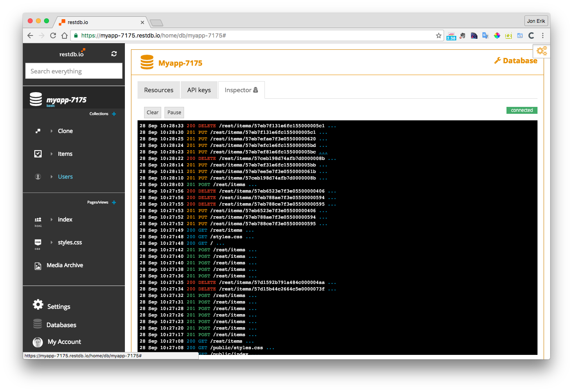
Task: Select the Inspector tab
Action: 241,90
